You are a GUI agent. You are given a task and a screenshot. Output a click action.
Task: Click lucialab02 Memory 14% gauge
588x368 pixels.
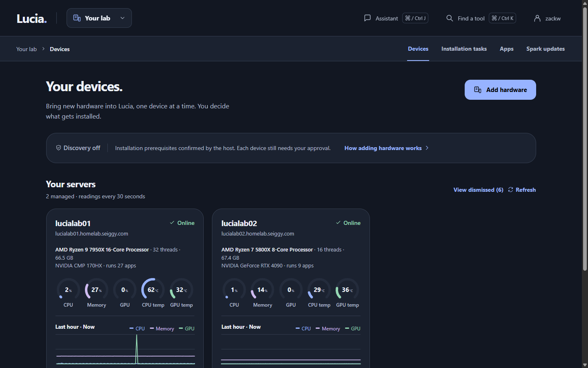click(263, 289)
